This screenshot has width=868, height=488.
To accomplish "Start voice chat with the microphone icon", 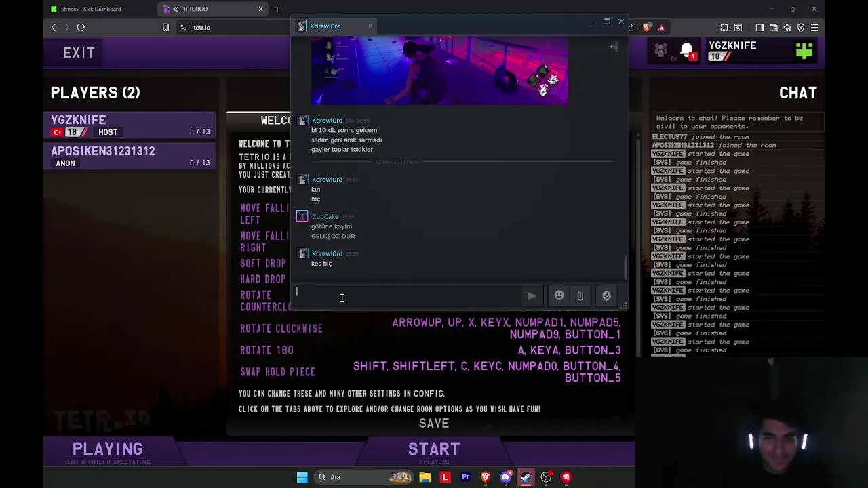I will click(x=606, y=296).
